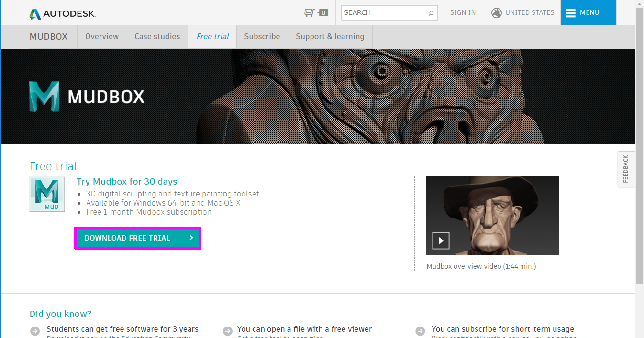Open the main MENU dropdown
Image resolution: width=644 pixels, height=338 pixels.
click(588, 12)
